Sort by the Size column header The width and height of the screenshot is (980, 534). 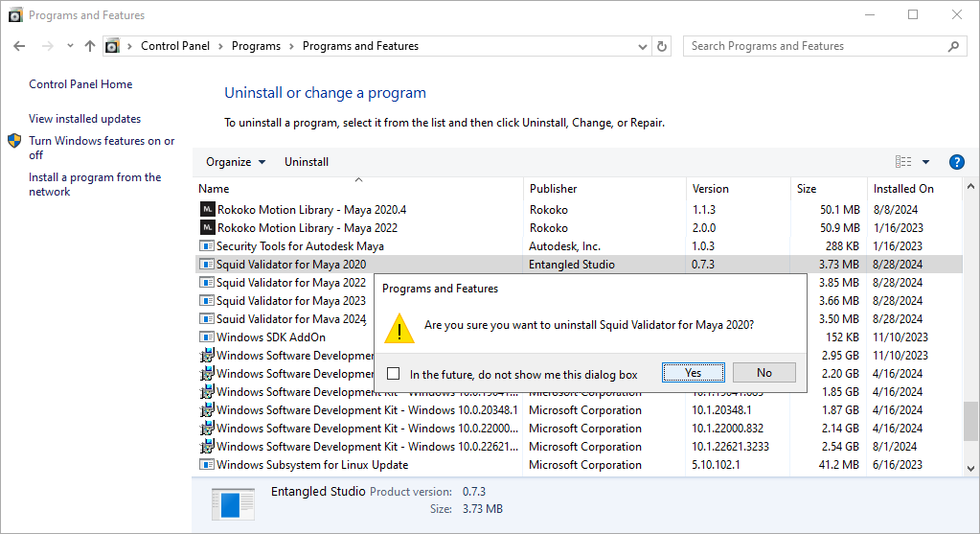tap(828, 188)
